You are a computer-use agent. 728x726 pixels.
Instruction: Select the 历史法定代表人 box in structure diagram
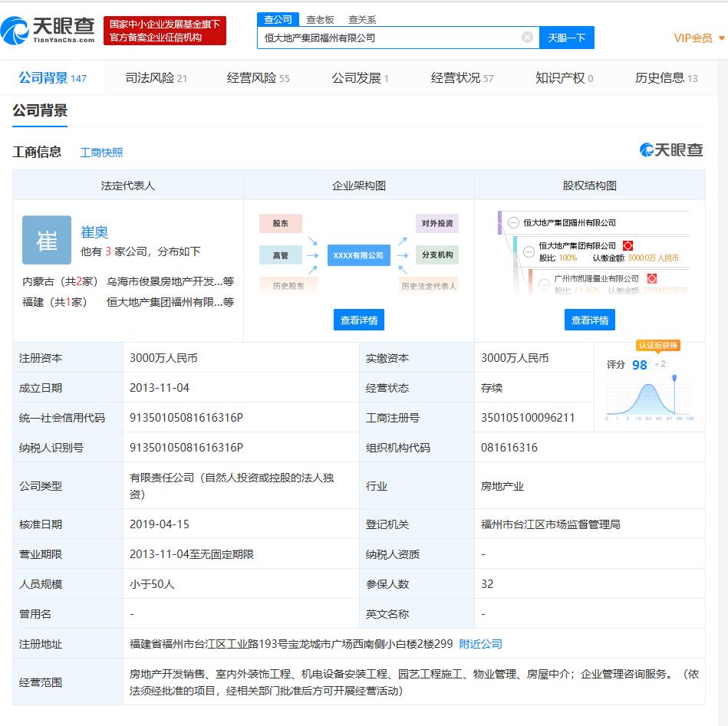point(429,286)
